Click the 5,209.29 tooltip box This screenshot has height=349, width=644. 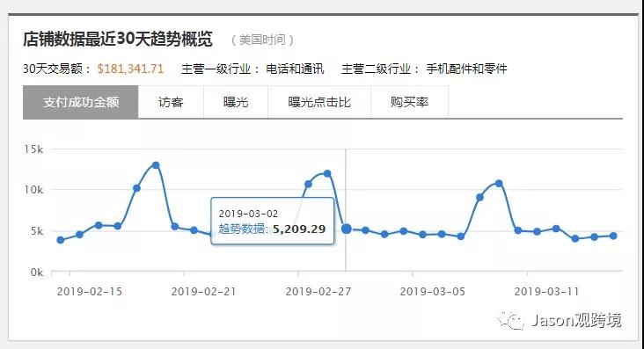(x=273, y=221)
